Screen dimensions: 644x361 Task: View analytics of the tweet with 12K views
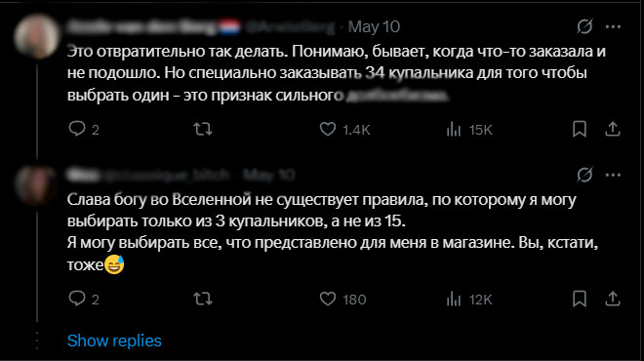click(454, 299)
